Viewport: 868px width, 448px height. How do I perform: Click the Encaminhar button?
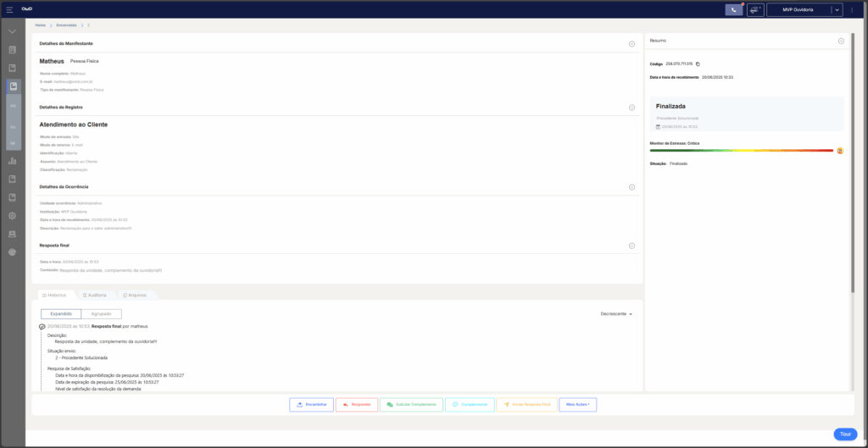point(311,405)
